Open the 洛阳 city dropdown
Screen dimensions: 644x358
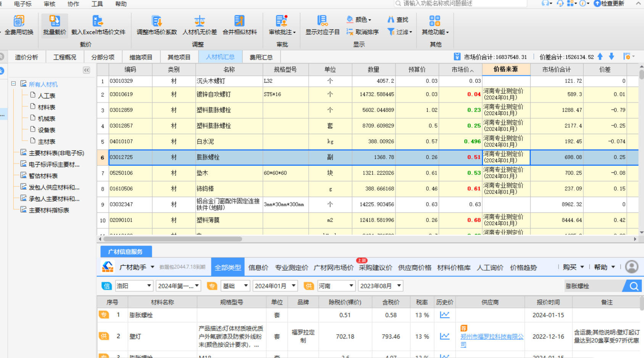point(134,286)
